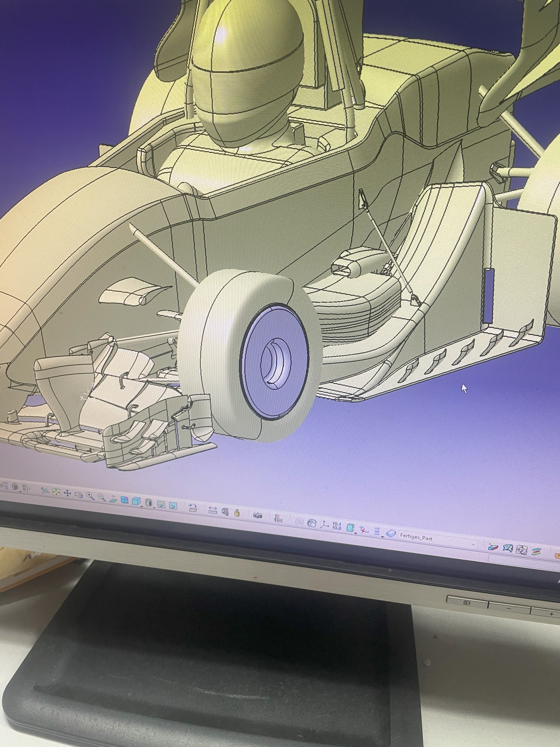Click the Measure Between ruler icon

point(213,510)
